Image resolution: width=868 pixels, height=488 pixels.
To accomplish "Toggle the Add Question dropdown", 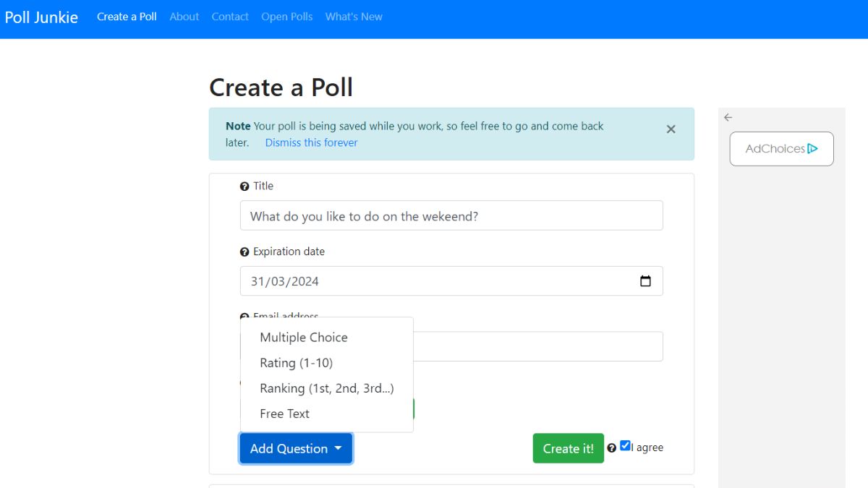I will [x=296, y=448].
